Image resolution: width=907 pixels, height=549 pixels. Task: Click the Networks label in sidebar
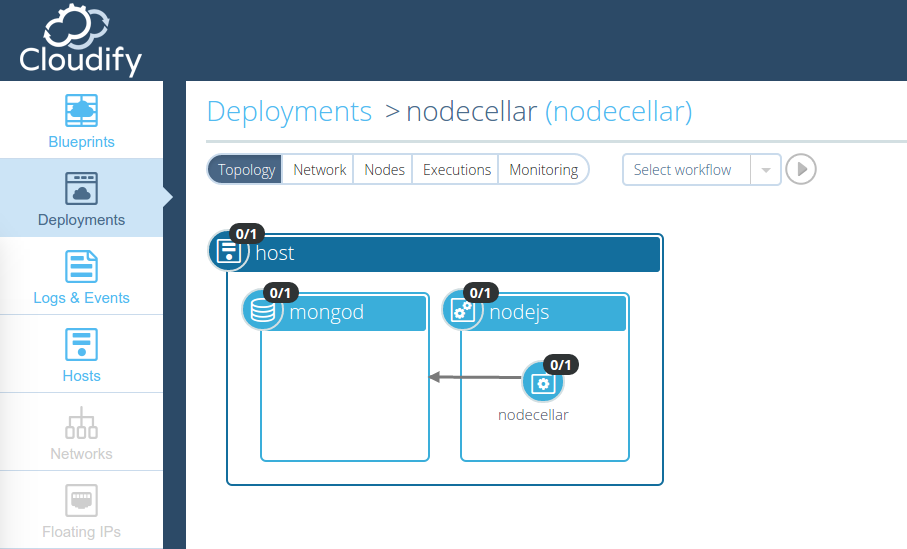click(x=82, y=454)
